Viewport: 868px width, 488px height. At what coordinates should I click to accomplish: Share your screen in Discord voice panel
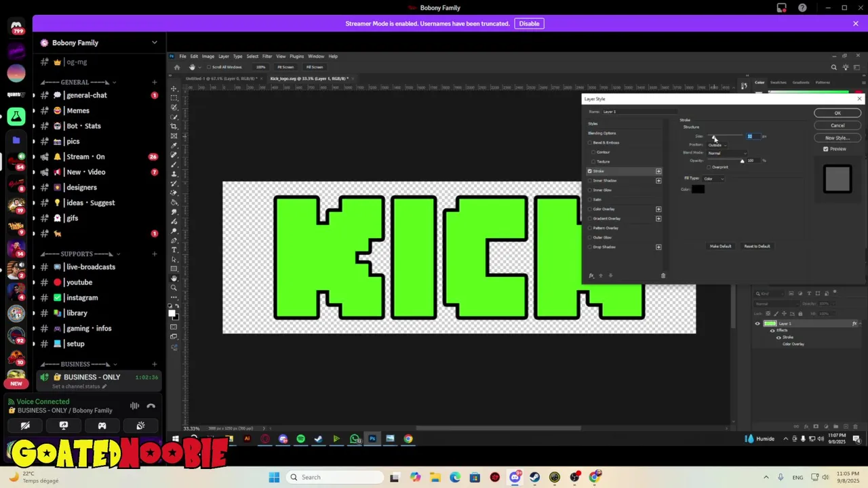point(64,426)
